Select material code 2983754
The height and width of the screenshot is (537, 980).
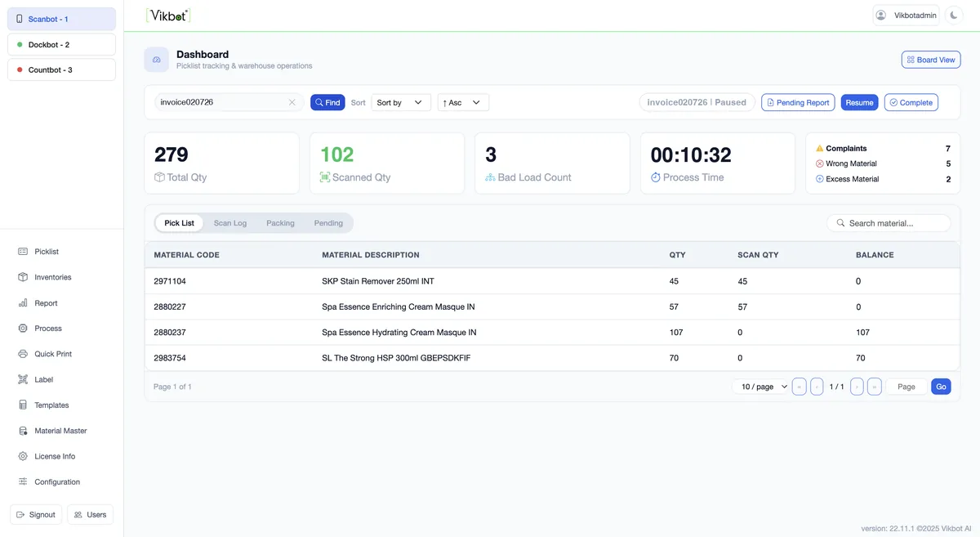click(170, 358)
